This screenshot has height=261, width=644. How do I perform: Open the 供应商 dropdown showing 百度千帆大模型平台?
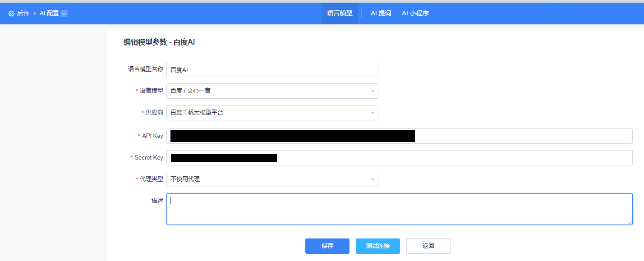click(x=272, y=113)
